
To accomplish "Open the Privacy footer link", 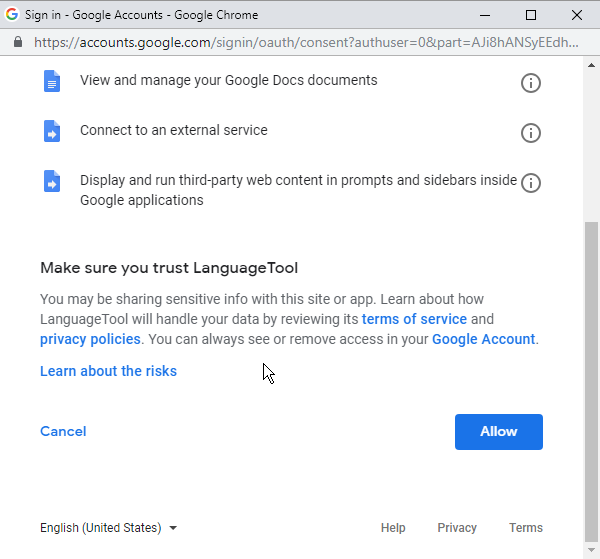I will 457,528.
